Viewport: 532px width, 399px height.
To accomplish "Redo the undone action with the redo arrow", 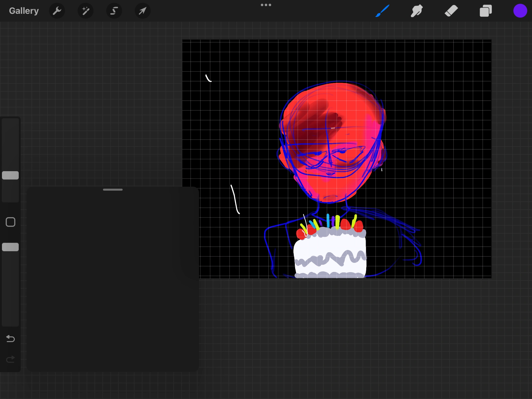I will tap(10, 359).
